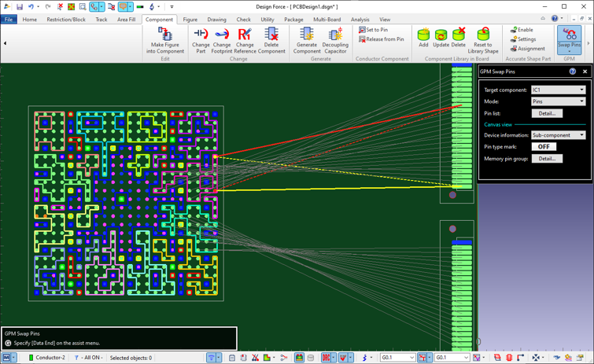Screen dimensions: 594x364
Task: Click the green Conductor-2 layer swatch
Action: pos(31,358)
